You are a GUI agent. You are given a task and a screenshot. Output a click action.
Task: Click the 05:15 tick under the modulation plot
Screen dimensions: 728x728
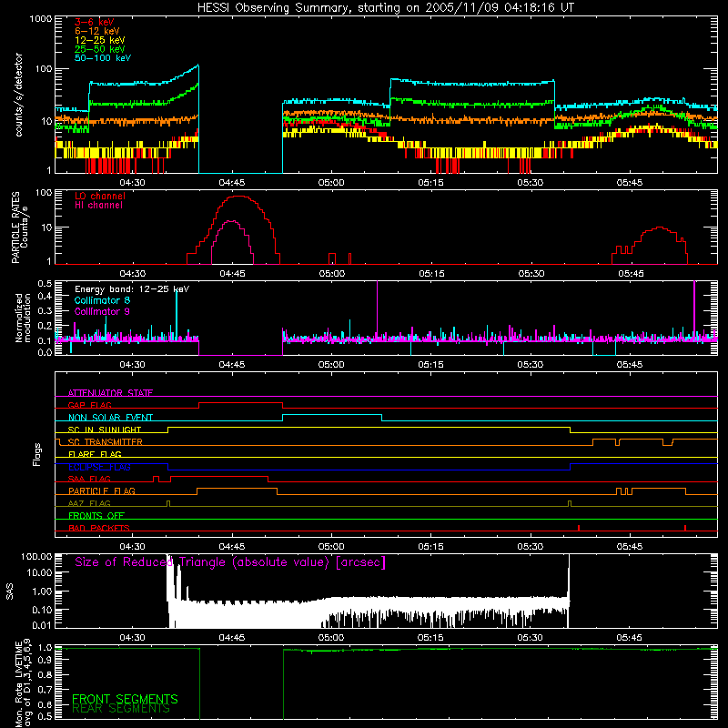430,365
